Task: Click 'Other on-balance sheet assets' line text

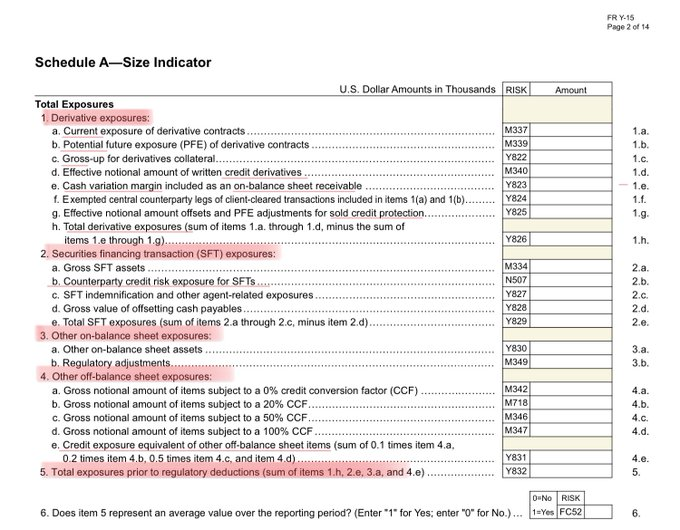Action: (133, 349)
